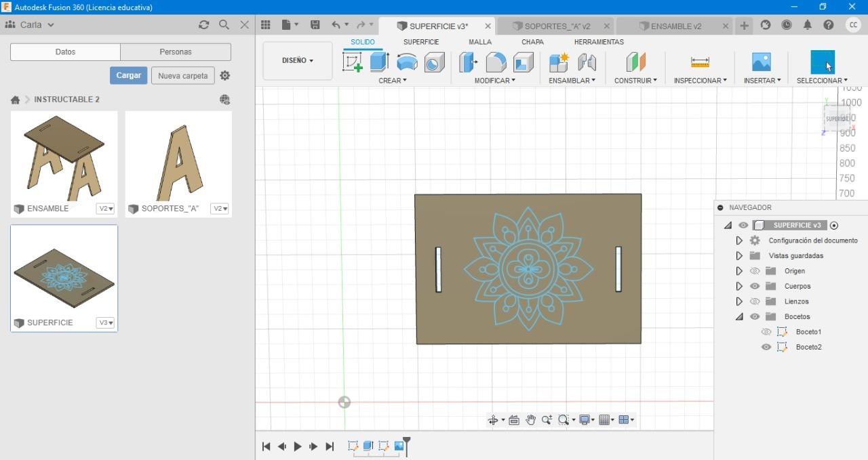Go to the home folder icon

coord(15,100)
